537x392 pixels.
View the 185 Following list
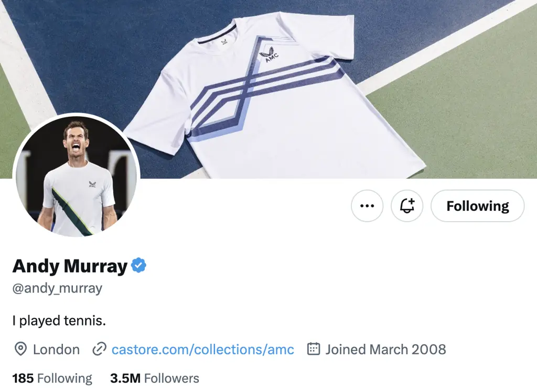coord(52,378)
